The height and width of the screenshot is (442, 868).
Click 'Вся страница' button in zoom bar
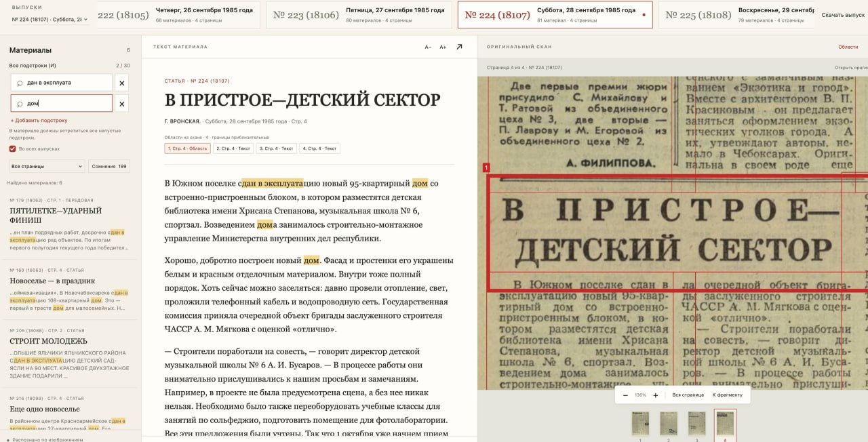[x=688, y=395]
